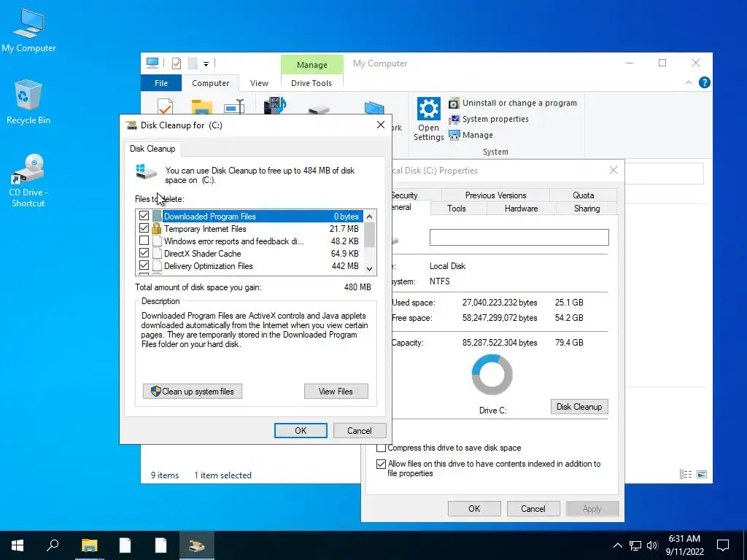747x560 pixels.
Task: Open the ribbon Help question mark
Action: [x=704, y=83]
